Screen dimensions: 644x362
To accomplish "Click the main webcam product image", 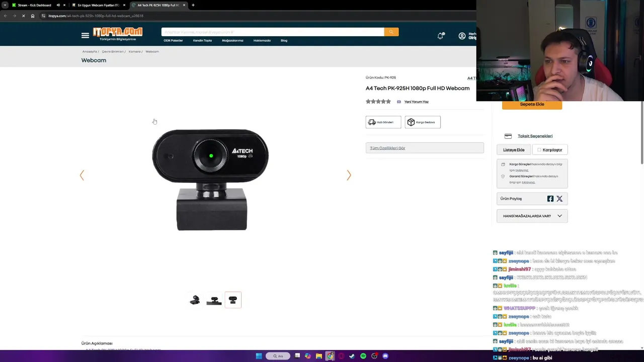I will [x=210, y=179].
